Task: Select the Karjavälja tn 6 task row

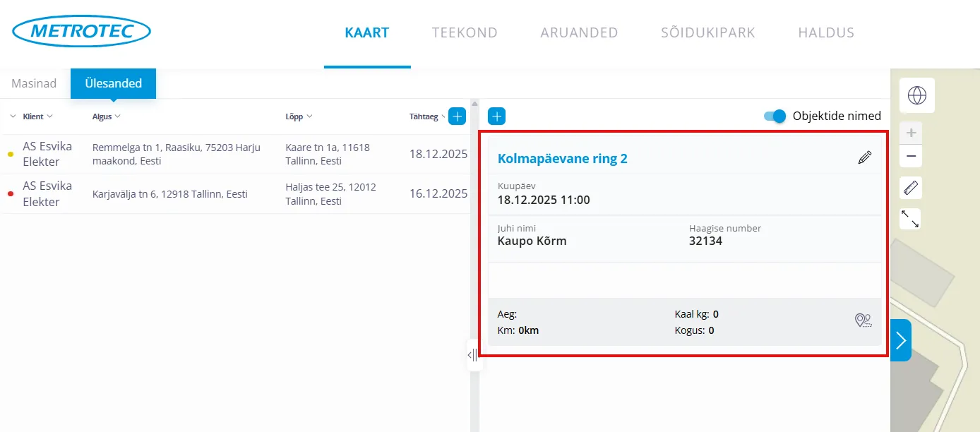Action: 169,194
